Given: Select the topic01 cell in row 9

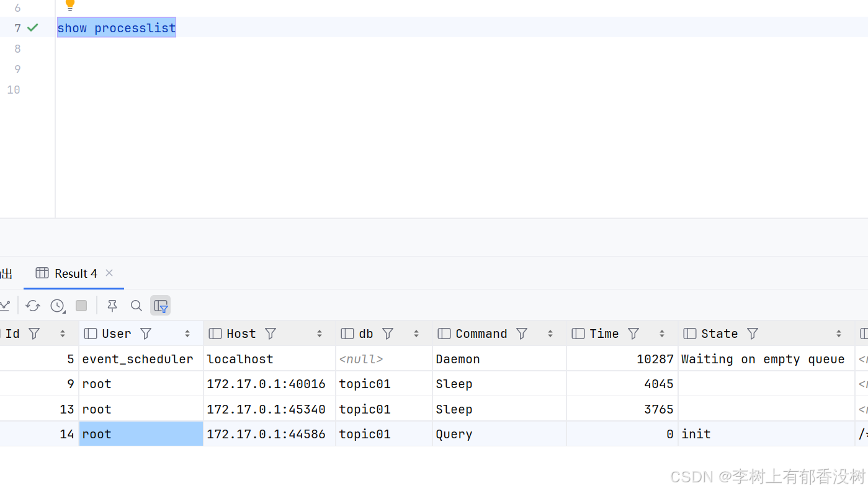Looking at the screenshot, I should (384, 384).
